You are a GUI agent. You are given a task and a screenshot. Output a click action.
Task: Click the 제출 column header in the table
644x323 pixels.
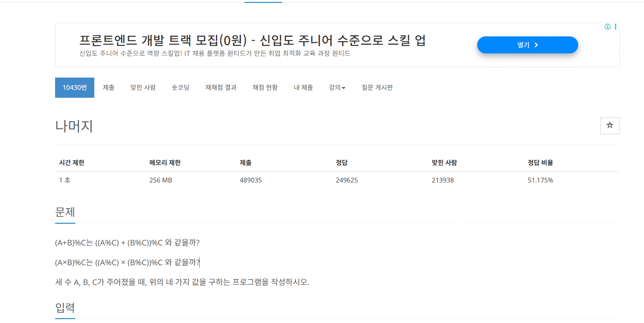click(x=246, y=163)
